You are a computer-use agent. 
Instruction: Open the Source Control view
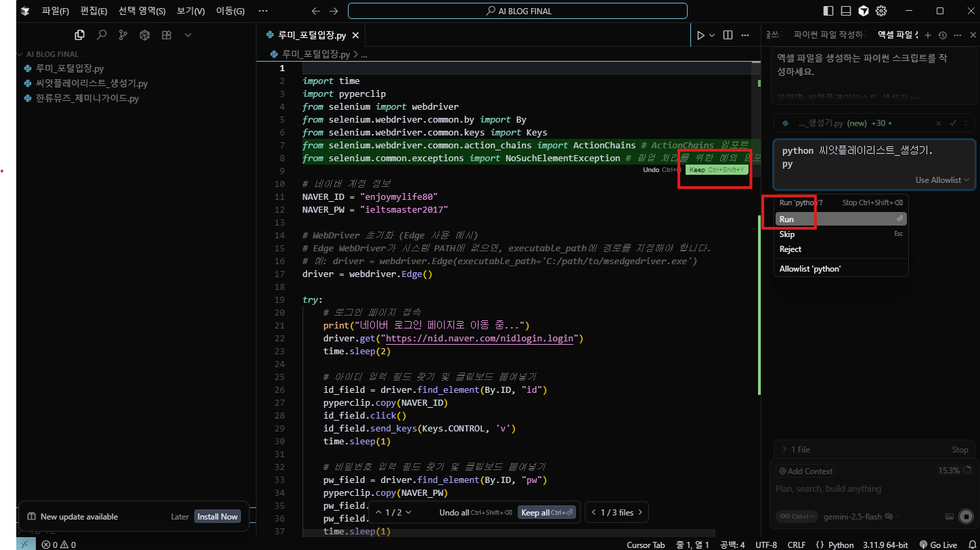tap(122, 35)
